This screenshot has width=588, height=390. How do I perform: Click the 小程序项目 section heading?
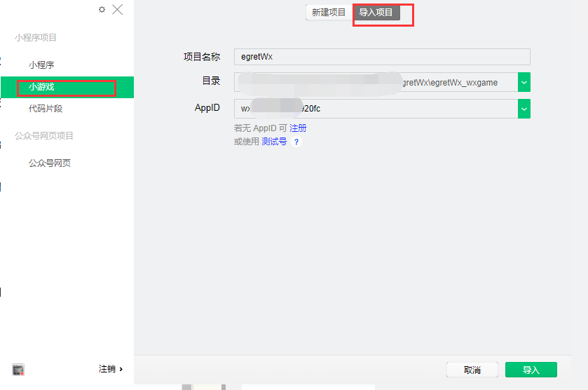[36, 38]
